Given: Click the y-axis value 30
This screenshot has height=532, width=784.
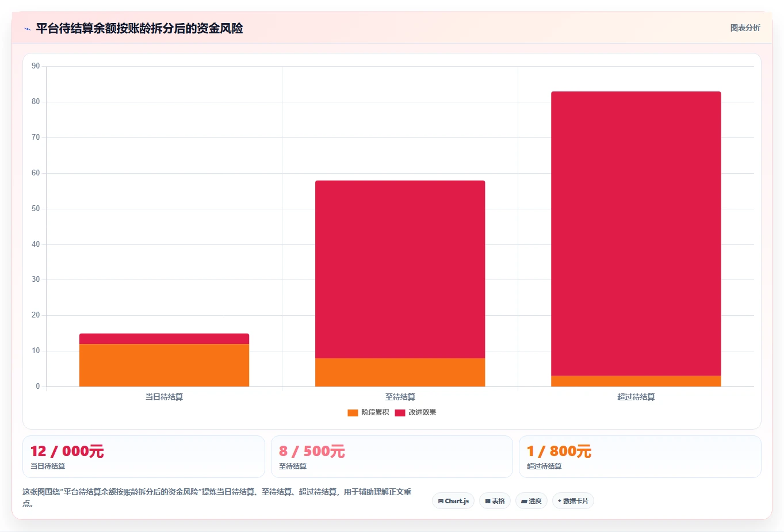Looking at the screenshot, I should point(36,280).
